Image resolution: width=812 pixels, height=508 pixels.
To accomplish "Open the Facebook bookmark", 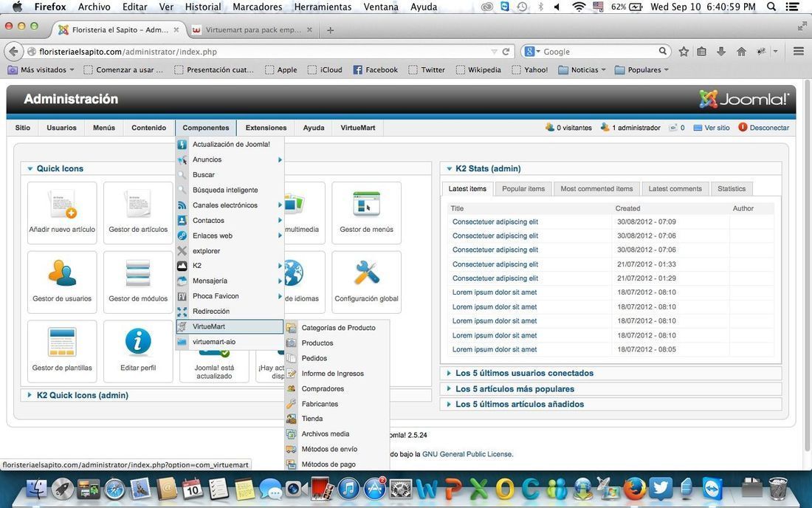I will [376, 70].
